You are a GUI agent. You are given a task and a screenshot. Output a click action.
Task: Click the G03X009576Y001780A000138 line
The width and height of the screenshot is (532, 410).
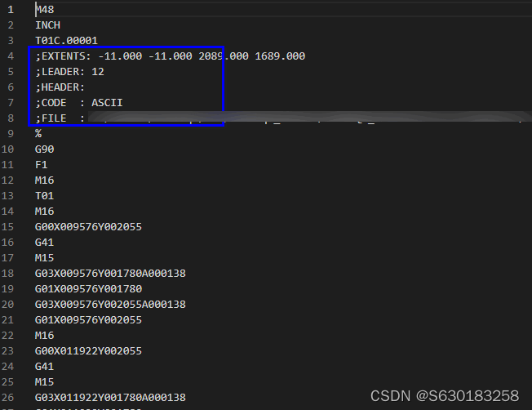[x=110, y=274]
